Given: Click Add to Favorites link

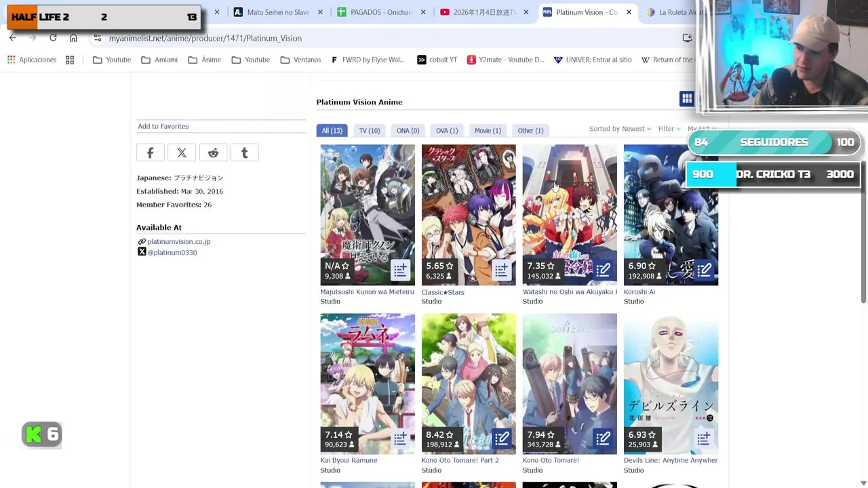Looking at the screenshot, I should pyautogui.click(x=163, y=126).
